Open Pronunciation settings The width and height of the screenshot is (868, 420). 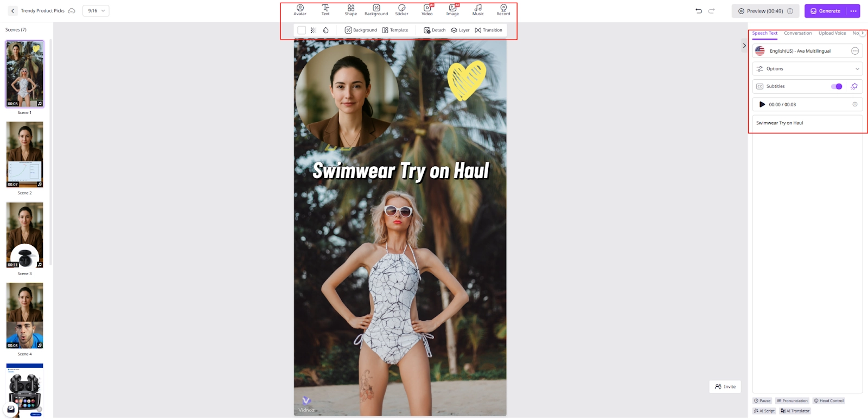pyautogui.click(x=792, y=401)
